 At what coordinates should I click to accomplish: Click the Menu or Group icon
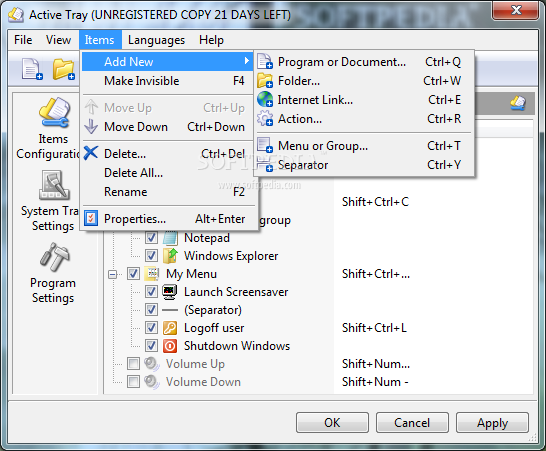(x=265, y=145)
